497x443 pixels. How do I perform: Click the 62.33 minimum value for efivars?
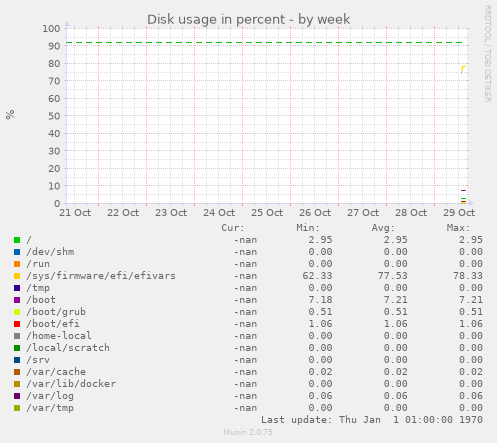tap(317, 276)
